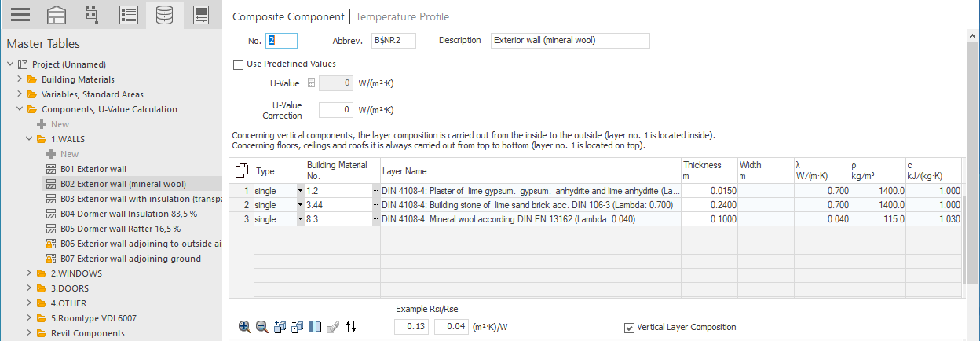Click the zoom out magnifier icon
Screen dimensions: 980x341
(261, 327)
